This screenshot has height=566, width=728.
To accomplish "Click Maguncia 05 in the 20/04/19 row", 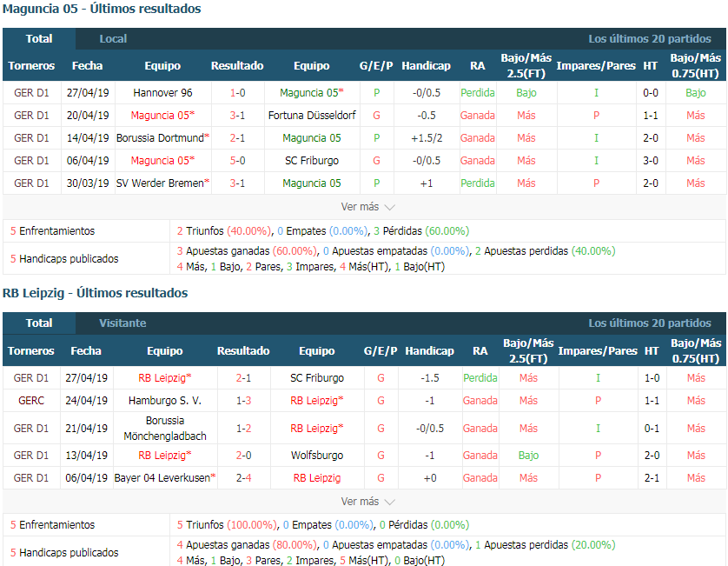I will 160,116.
